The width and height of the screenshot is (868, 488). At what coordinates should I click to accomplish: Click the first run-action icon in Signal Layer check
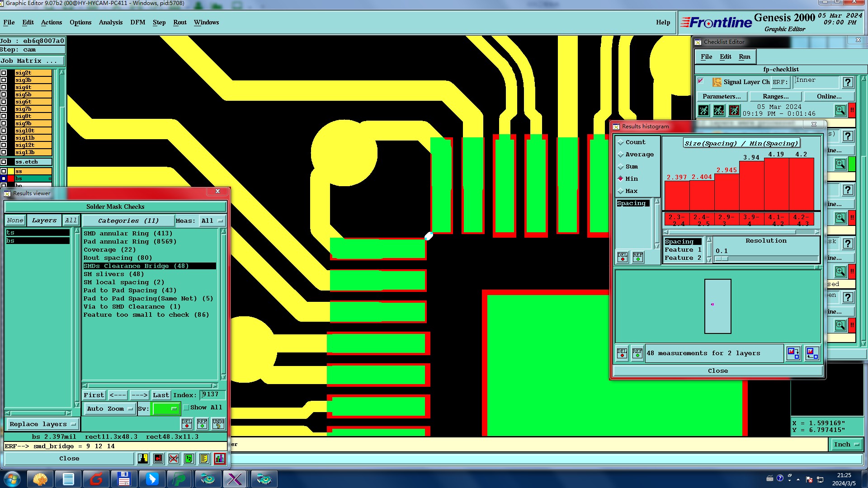[704, 110]
